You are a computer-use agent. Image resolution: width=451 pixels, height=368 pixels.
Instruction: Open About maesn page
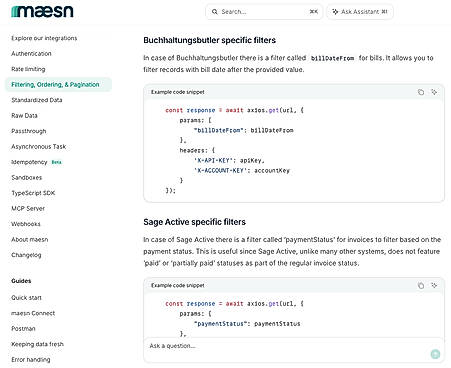click(x=30, y=239)
